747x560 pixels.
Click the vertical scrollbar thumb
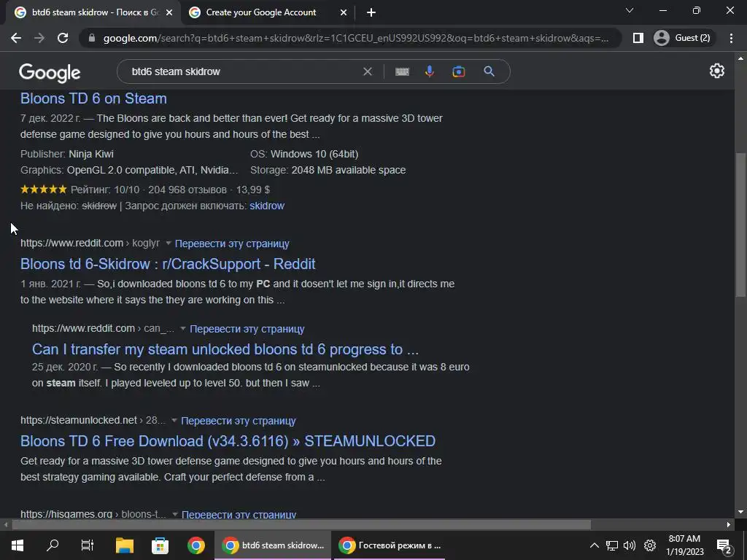tap(740, 225)
